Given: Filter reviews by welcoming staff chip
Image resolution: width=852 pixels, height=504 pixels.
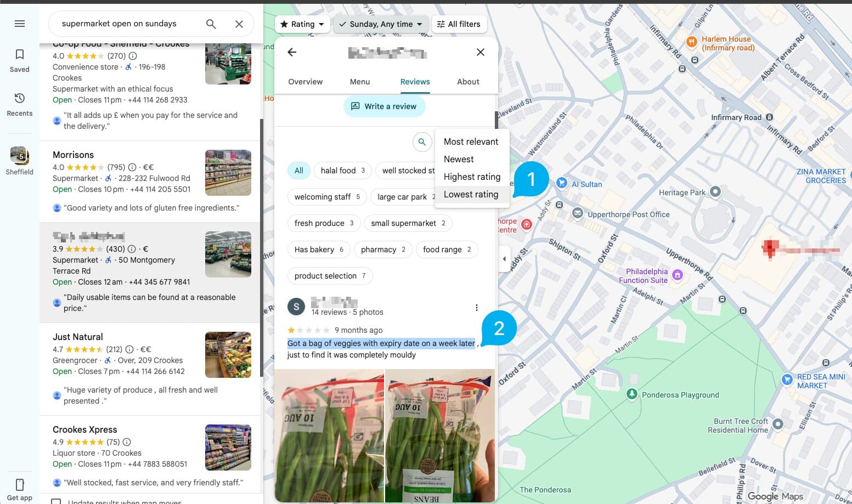Looking at the screenshot, I should pyautogui.click(x=327, y=197).
